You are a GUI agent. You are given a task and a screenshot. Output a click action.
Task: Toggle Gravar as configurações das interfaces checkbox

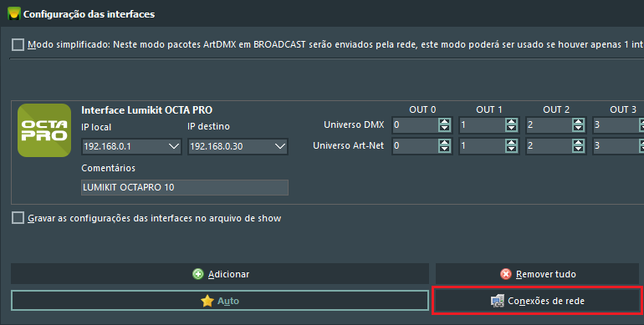click(18, 218)
